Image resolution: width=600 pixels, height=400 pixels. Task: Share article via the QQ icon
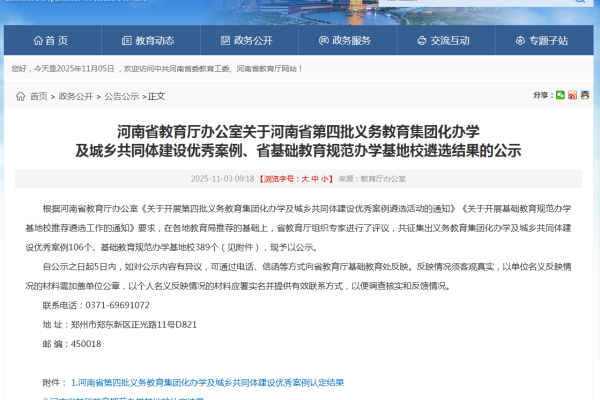(585, 95)
